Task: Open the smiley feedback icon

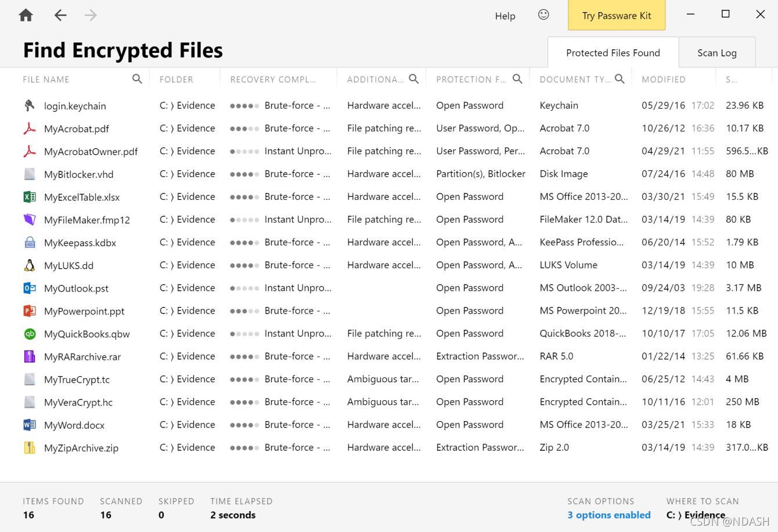Action: 543,15
